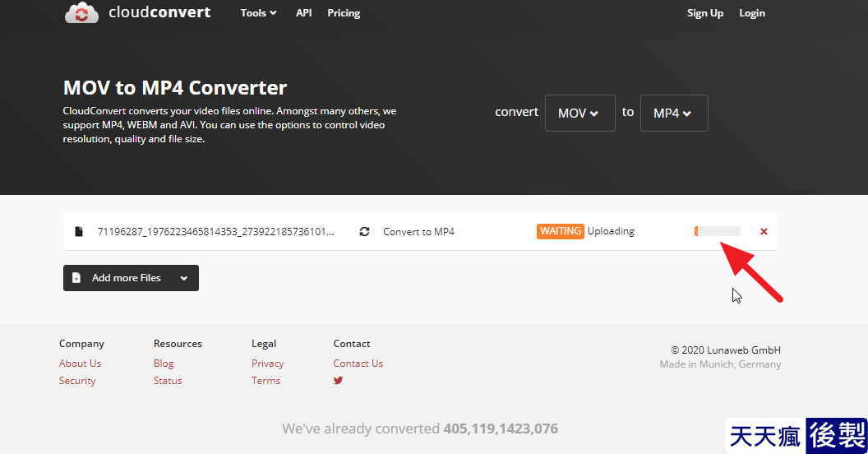The height and width of the screenshot is (454, 868).
Task: Click Login in header
Action: [x=752, y=13]
